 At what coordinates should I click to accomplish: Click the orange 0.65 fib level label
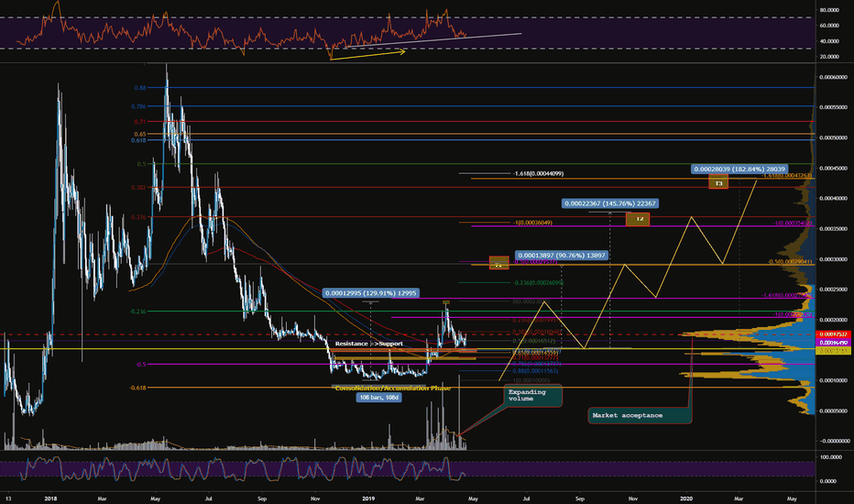(140, 134)
